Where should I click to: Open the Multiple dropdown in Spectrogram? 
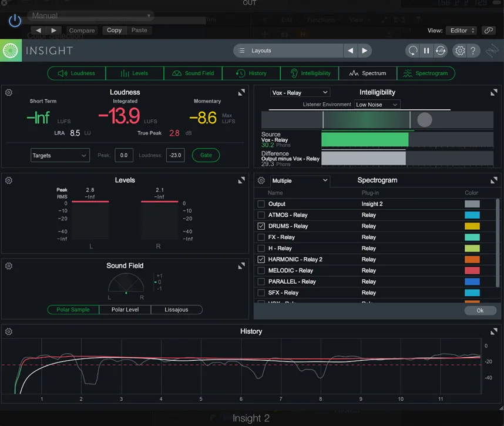coord(300,180)
